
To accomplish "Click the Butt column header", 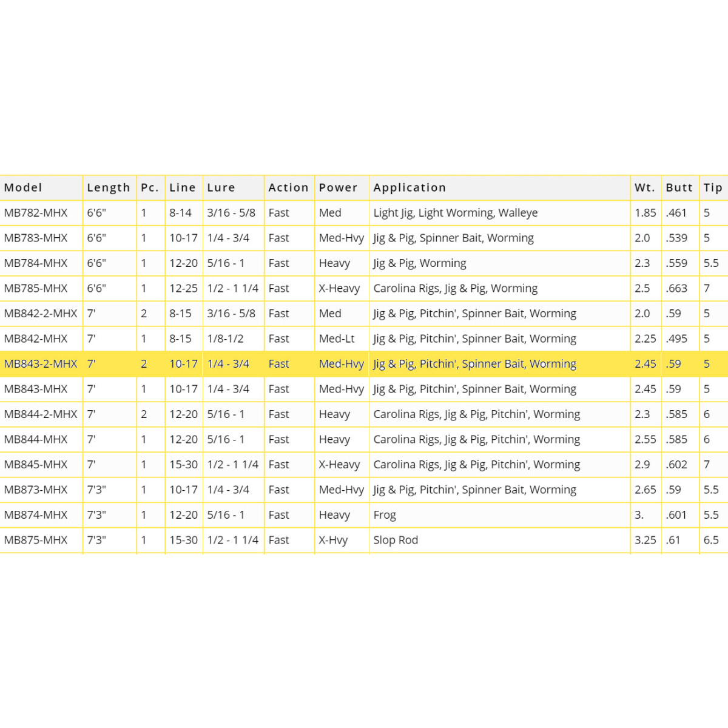I will click(679, 187).
